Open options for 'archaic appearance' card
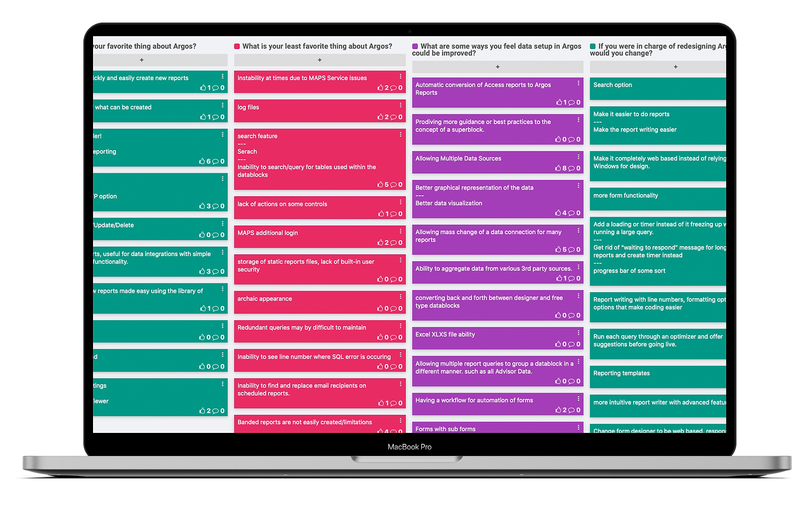The height and width of the screenshot is (508, 812). pyautogui.click(x=400, y=297)
